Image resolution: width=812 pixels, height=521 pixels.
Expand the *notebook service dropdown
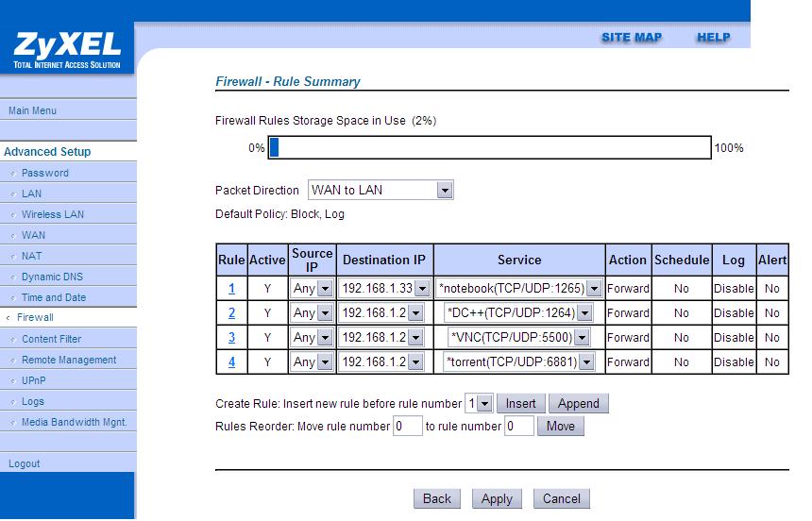pos(519,289)
